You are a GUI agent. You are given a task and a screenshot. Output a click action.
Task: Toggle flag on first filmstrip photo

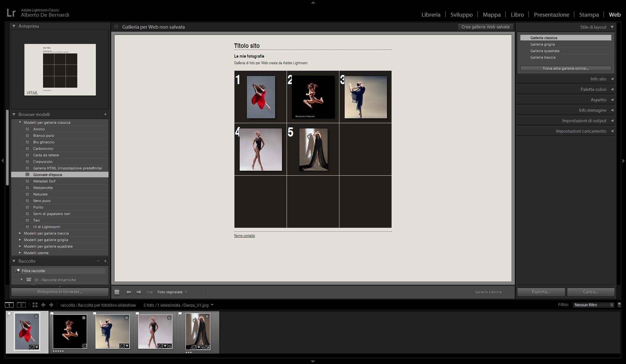(9, 314)
